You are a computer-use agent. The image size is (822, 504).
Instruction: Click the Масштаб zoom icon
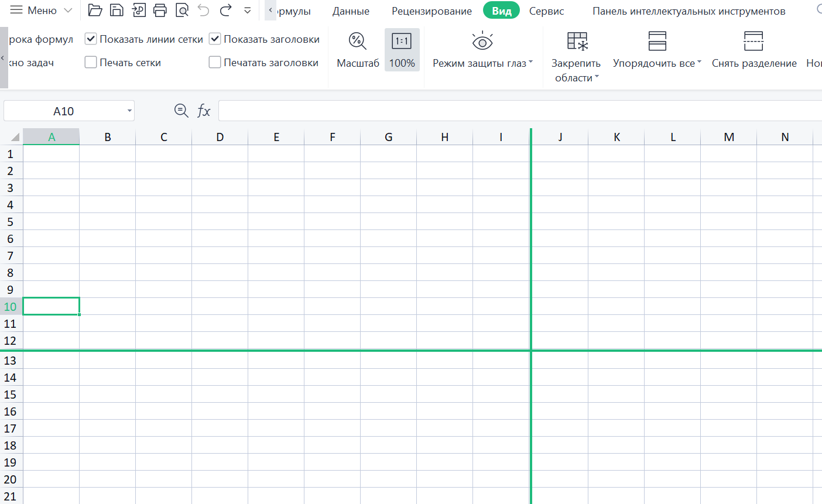[x=357, y=42]
